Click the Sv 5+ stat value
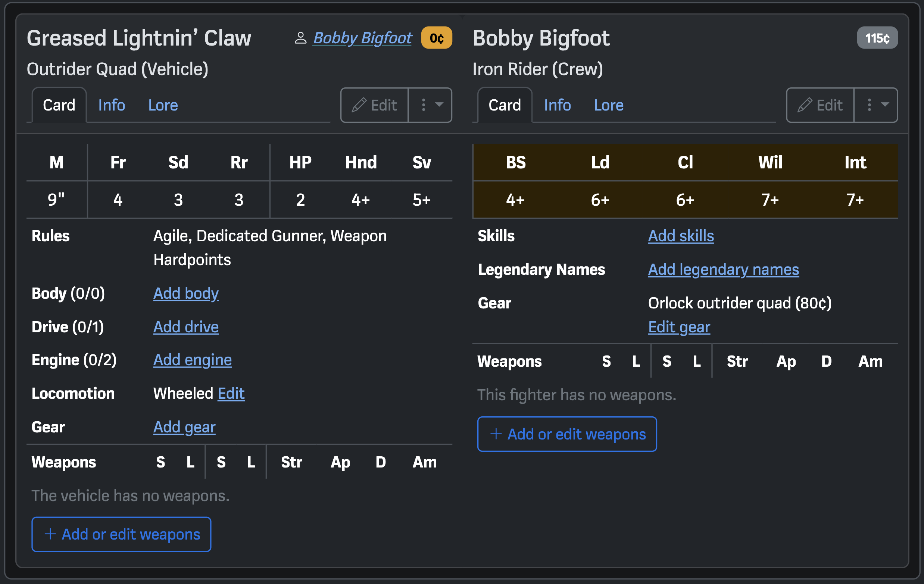The height and width of the screenshot is (584, 924). tap(421, 200)
